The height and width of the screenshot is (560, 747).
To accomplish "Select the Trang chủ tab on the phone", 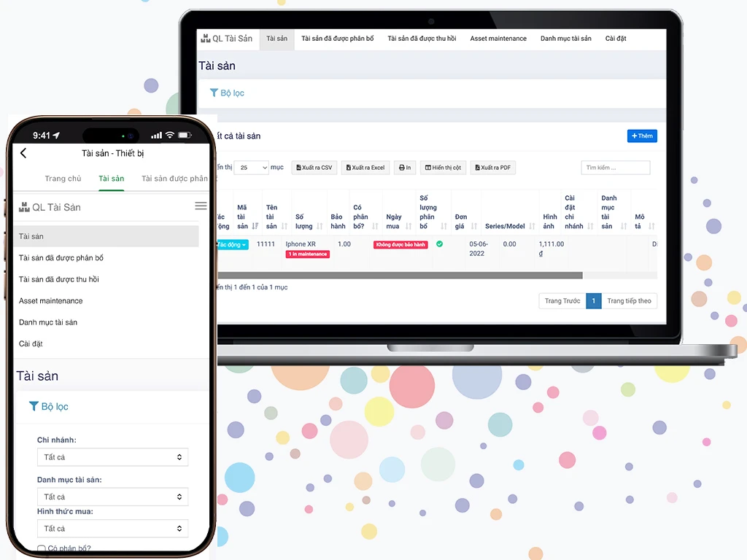I will (63, 179).
